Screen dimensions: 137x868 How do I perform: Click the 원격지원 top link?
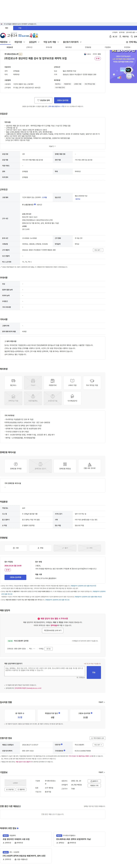[x=122, y=32]
